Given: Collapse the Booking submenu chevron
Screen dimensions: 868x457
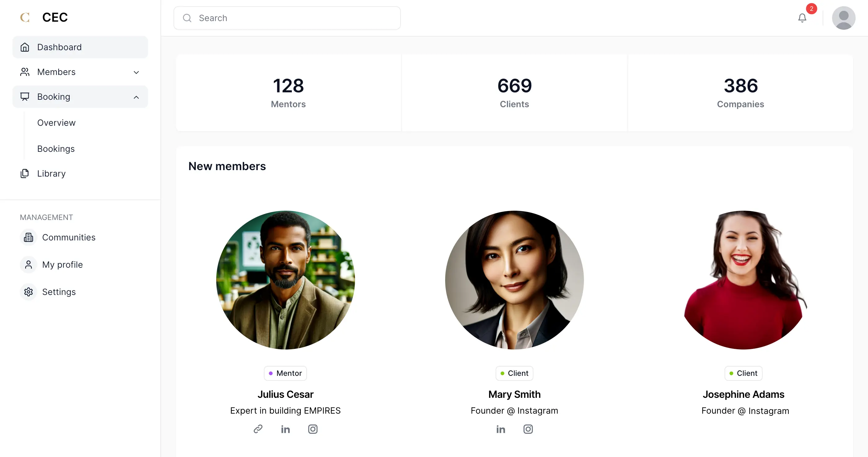Looking at the screenshot, I should pos(136,97).
